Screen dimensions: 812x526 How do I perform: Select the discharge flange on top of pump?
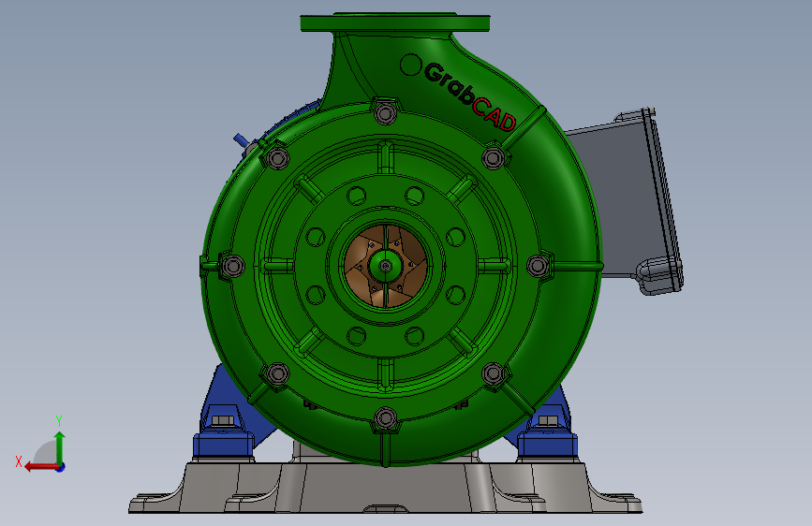click(x=395, y=22)
